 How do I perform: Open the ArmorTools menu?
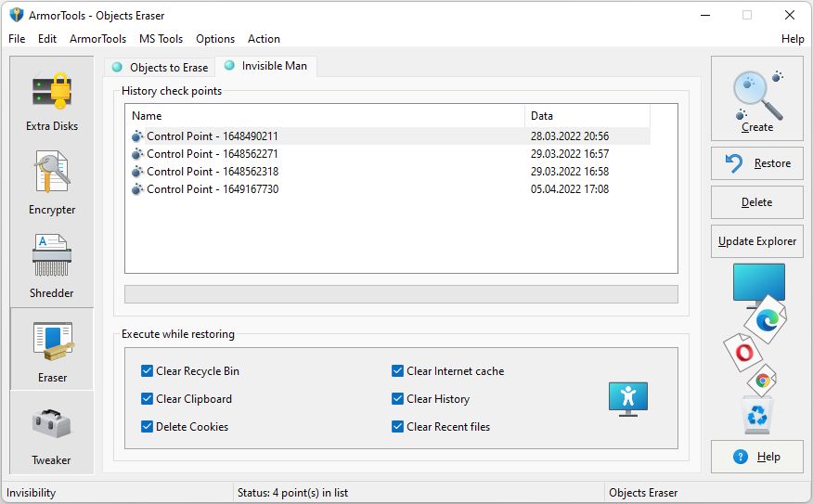[x=97, y=39]
